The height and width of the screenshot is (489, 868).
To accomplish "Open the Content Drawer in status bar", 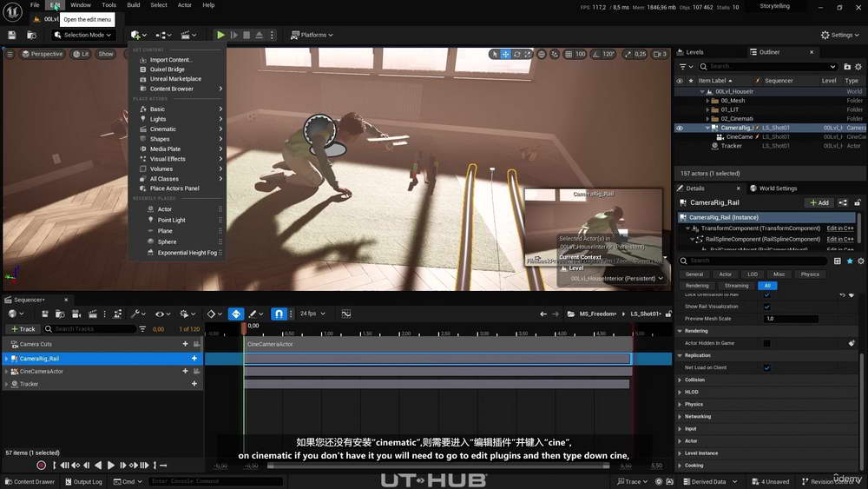I will point(30,482).
